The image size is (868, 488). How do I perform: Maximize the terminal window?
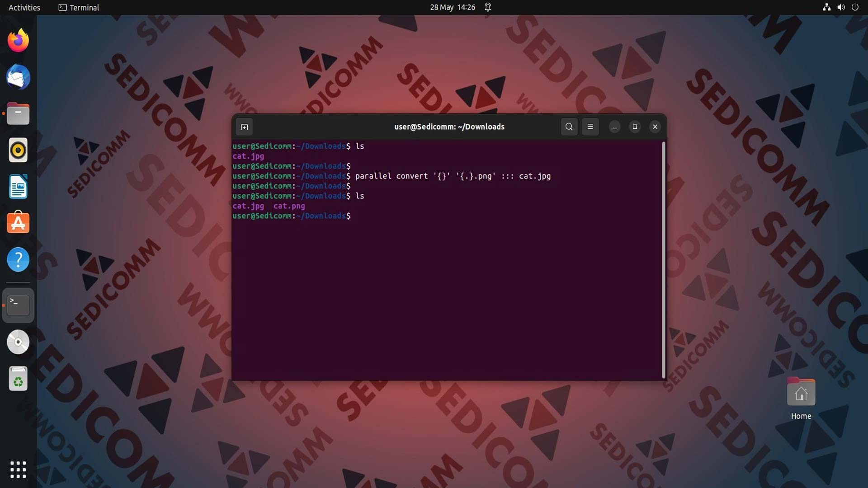(635, 127)
